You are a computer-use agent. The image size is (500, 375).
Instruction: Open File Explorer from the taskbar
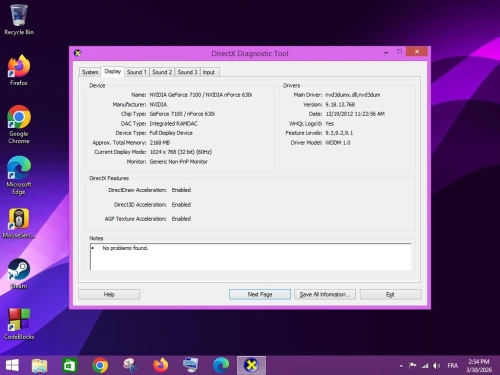[x=39, y=365]
